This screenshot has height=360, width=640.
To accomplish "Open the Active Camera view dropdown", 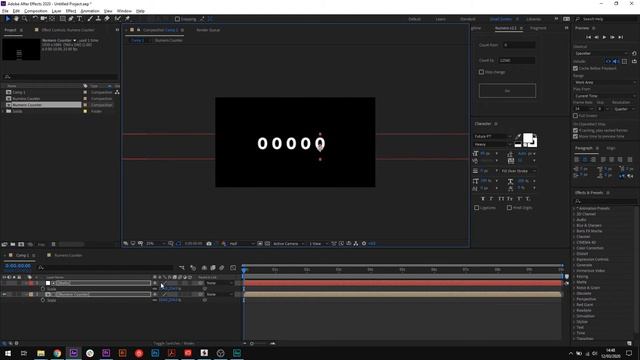I will point(289,244).
